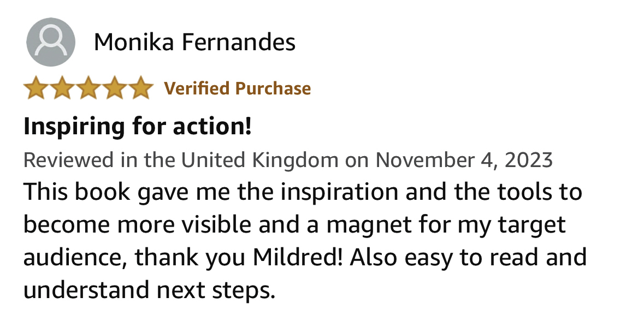Click the review line starting "audience, thank you"
Viewport: 644px width, 309px height.
coord(305,257)
